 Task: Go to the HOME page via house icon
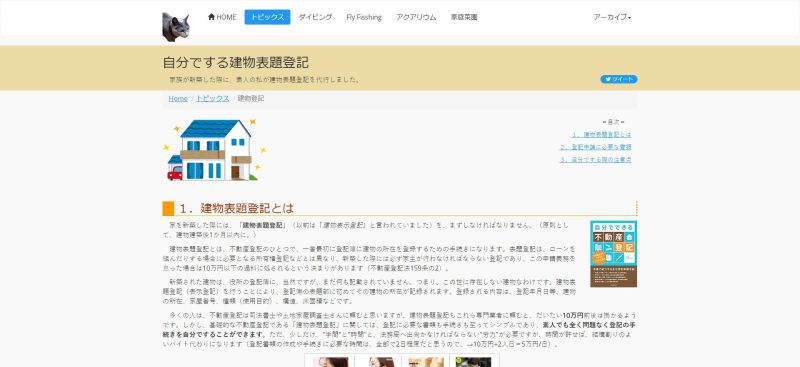[222, 17]
